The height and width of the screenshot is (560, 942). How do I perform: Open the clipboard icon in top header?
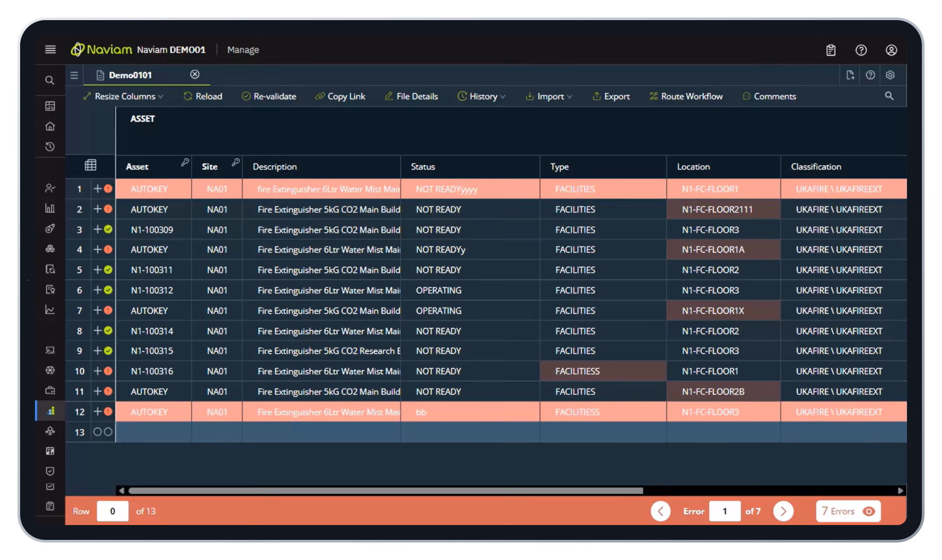831,50
